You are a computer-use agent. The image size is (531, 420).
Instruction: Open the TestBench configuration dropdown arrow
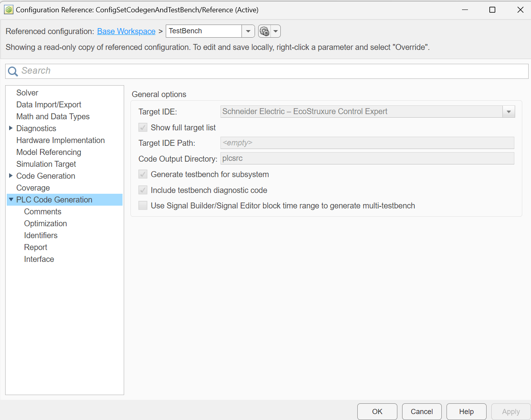tap(248, 31)
